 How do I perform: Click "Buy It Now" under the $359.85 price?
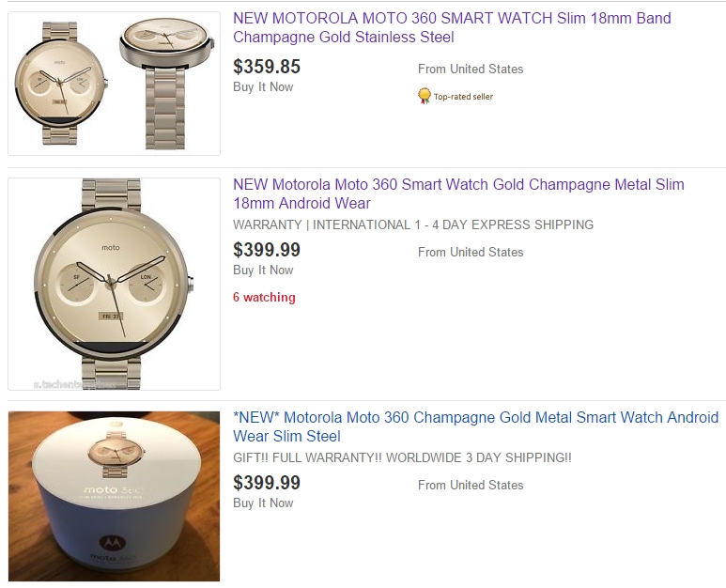pyautogui.click(x=263, y=87)
